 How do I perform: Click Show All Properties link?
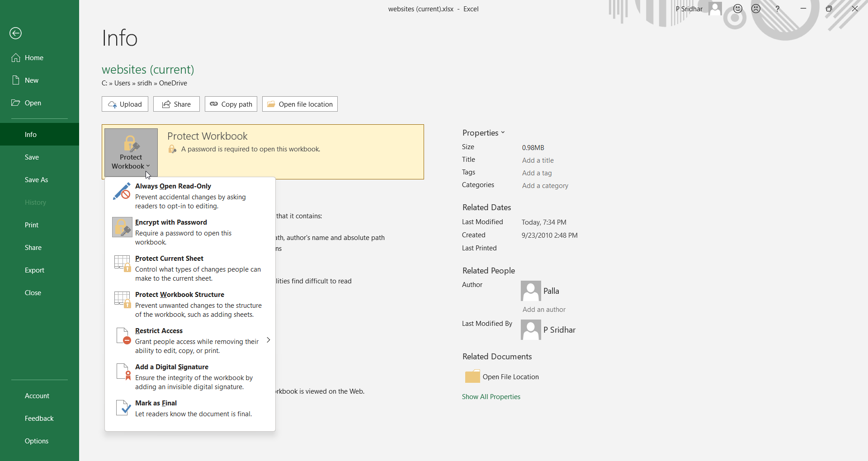[491, 397]
